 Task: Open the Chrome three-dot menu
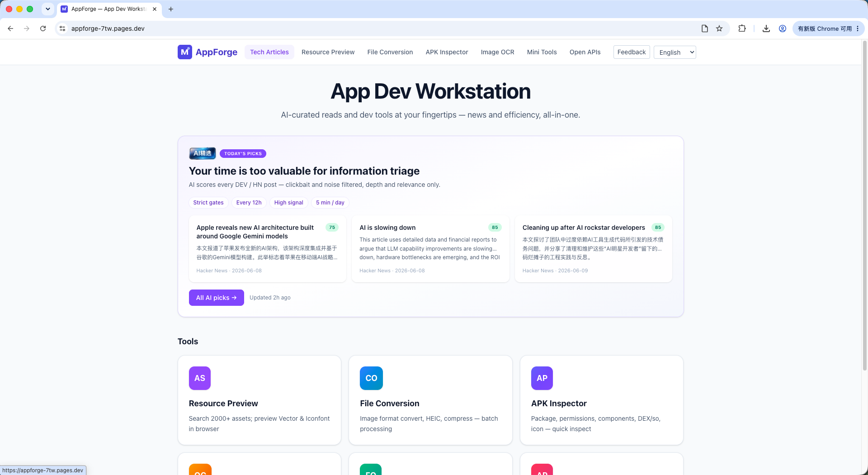point(858,28)
